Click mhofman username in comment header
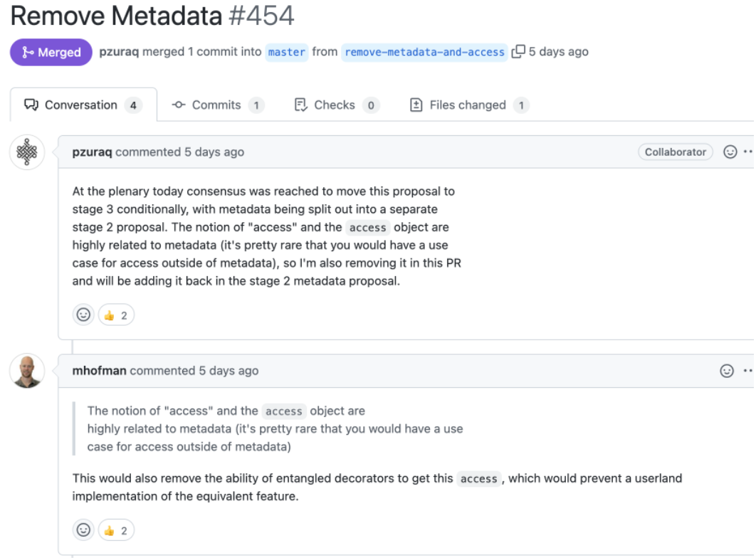This screenshot has height=558, width=756. coord(99,371)
